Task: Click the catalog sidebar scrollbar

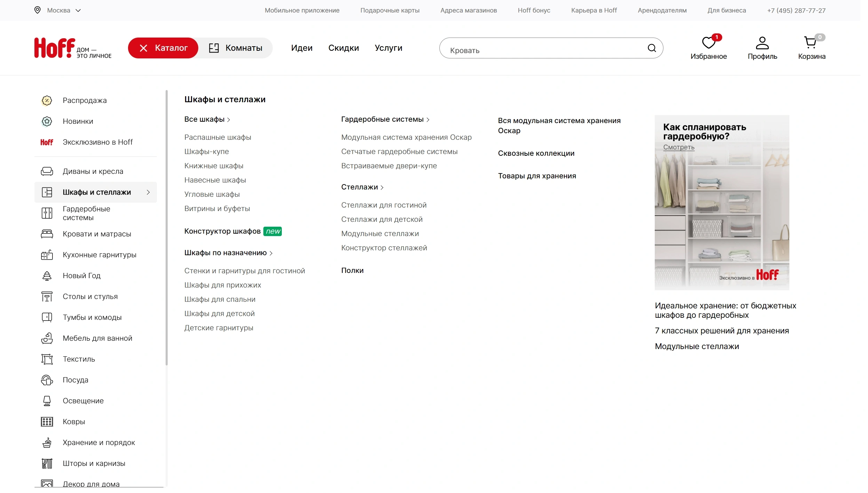Action: tap(167, 228)
